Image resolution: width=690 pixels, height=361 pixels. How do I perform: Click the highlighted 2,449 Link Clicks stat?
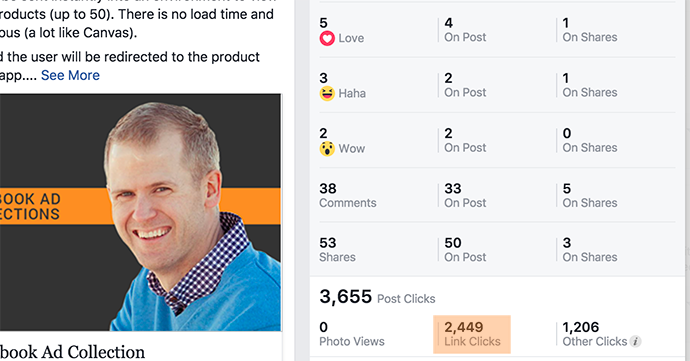click(472, 334)
